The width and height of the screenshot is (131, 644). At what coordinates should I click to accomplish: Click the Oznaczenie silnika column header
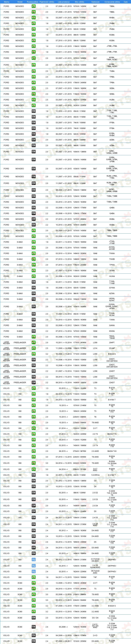tap(112, 2)
